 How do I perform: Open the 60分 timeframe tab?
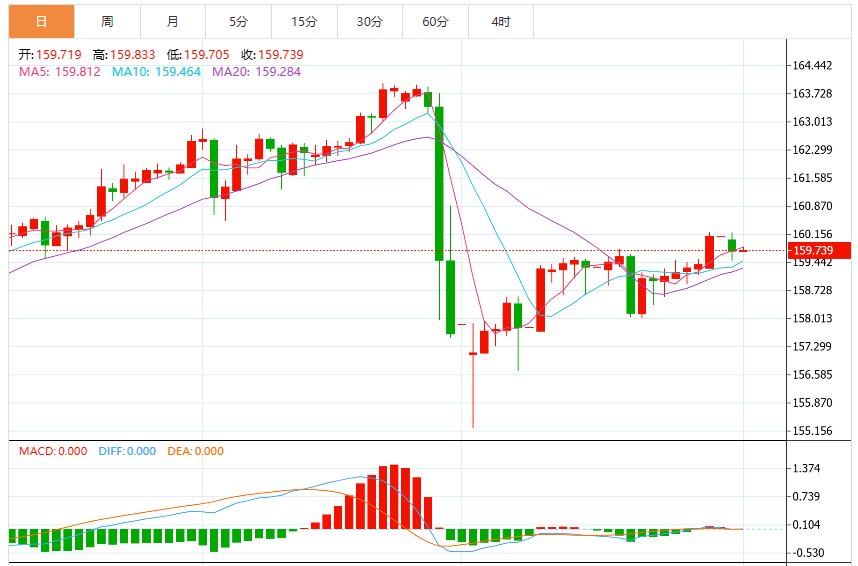436,21
